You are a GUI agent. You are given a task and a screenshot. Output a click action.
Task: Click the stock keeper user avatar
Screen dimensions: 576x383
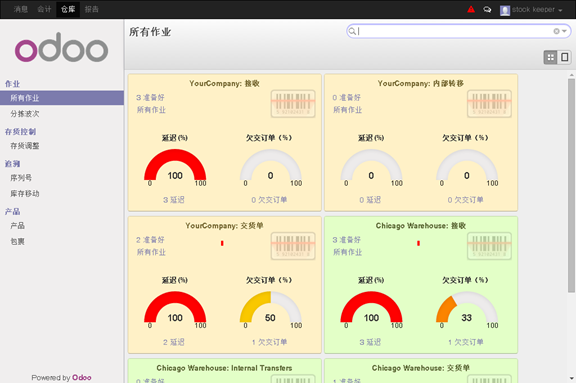pos(505,10)
